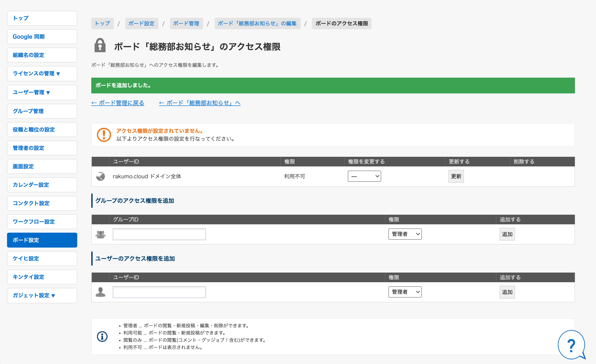Click the ボードのアクセス権限 breadcrumb
This screenshot has width=596, height=364.
341,23
